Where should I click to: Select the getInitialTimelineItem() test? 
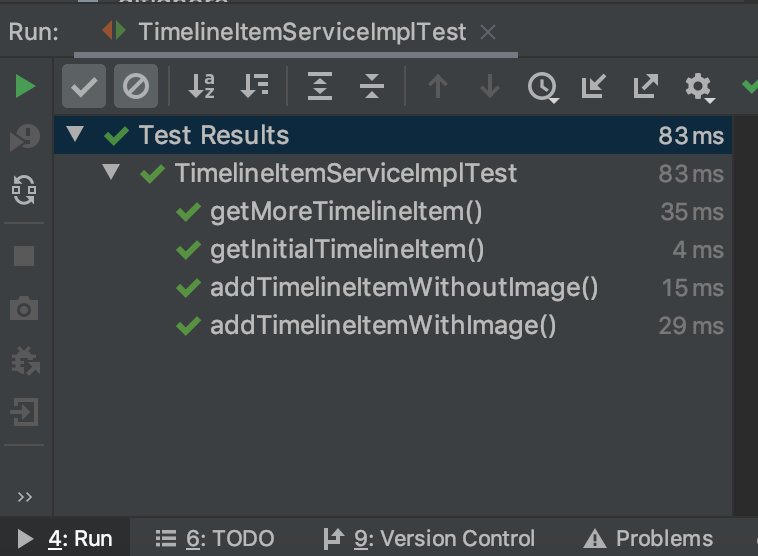click(346, 249)
